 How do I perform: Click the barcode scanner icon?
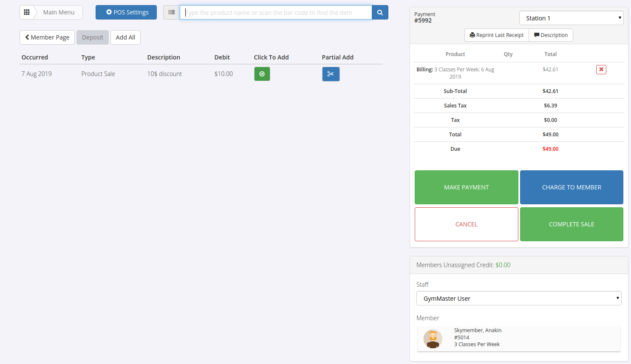(x=172, y=12)
